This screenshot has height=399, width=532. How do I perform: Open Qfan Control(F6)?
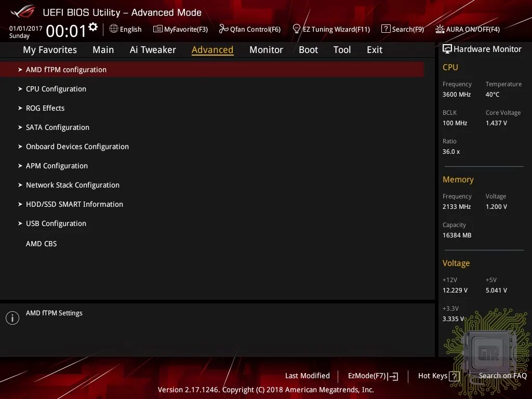click(x=255, y=29)
